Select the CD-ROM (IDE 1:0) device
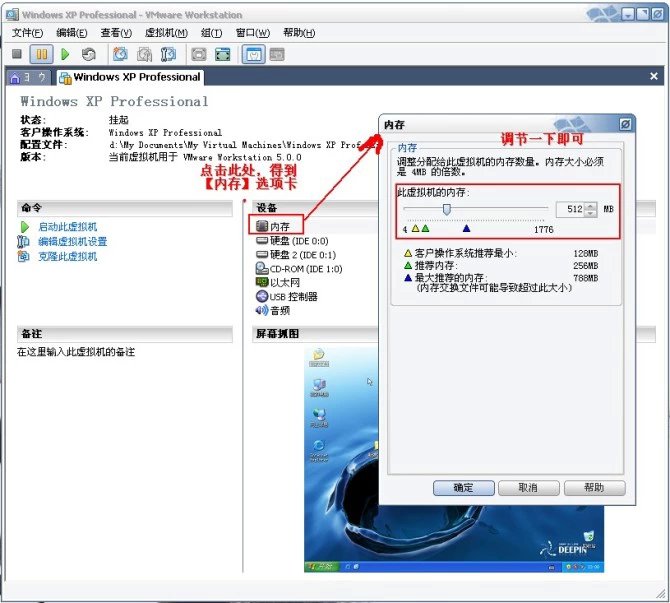This screenshot has height=603, width=670. coord(305,269)
